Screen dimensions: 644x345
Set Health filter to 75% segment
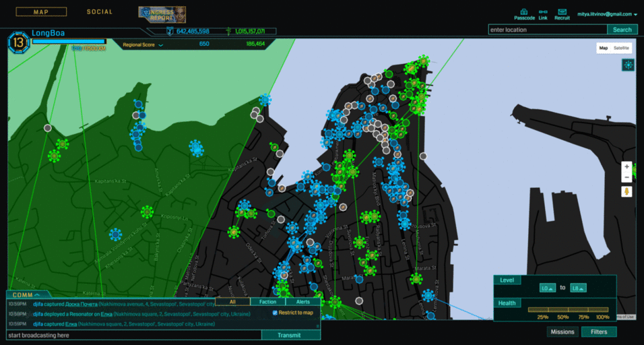pos(578,310)
